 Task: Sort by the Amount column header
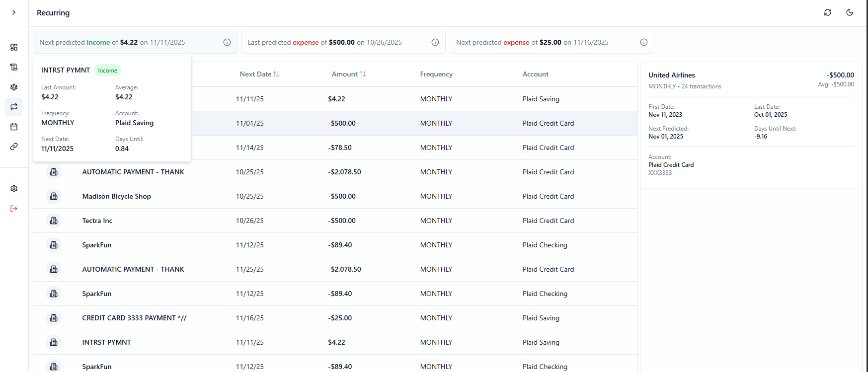349,74
